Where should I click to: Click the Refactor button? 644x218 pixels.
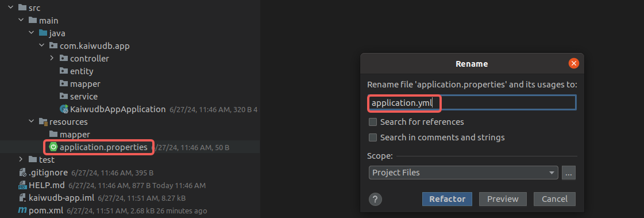[448, 199]
